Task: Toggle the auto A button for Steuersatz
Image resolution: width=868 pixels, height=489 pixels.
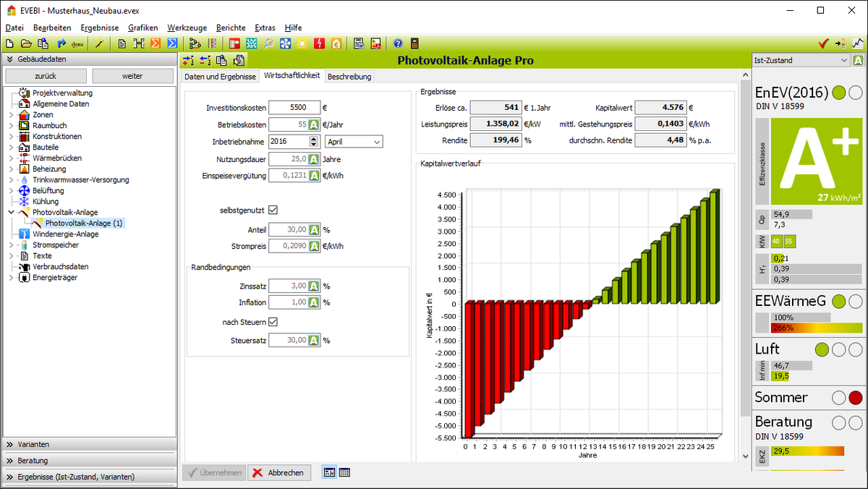Action: (x=314, y=340)
